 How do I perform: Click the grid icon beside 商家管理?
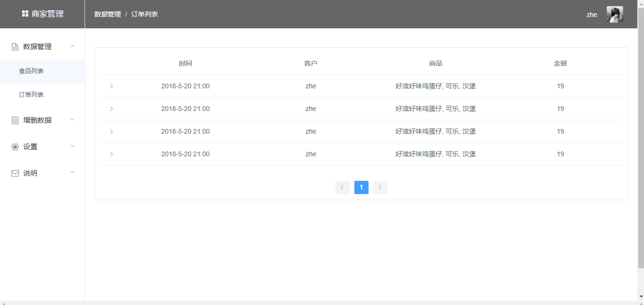click(25, 14)
